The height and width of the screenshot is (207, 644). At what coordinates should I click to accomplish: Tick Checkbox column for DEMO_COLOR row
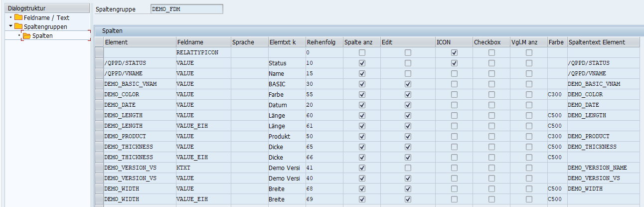[491, 95]
